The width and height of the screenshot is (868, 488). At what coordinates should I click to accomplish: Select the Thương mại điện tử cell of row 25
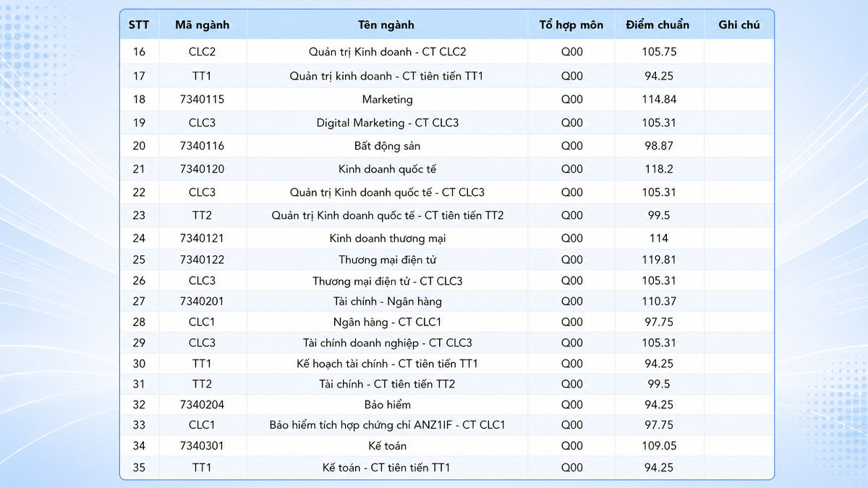click(388, 260)
